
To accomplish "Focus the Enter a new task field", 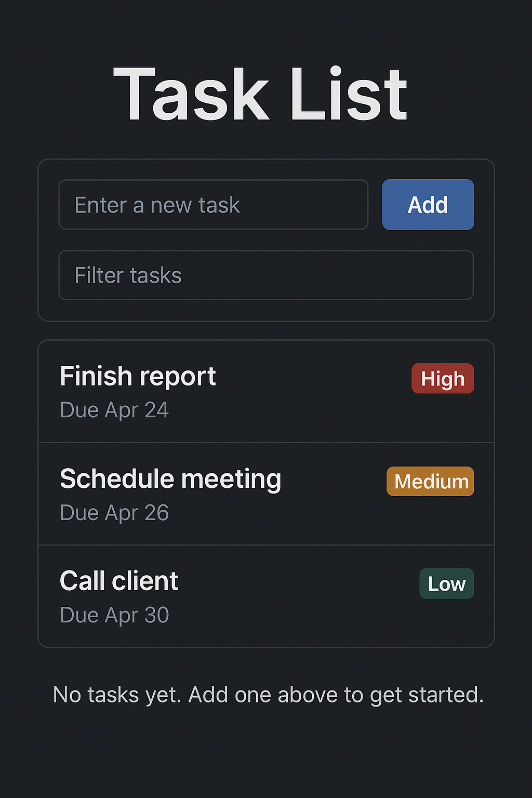I will coord(213,205).
